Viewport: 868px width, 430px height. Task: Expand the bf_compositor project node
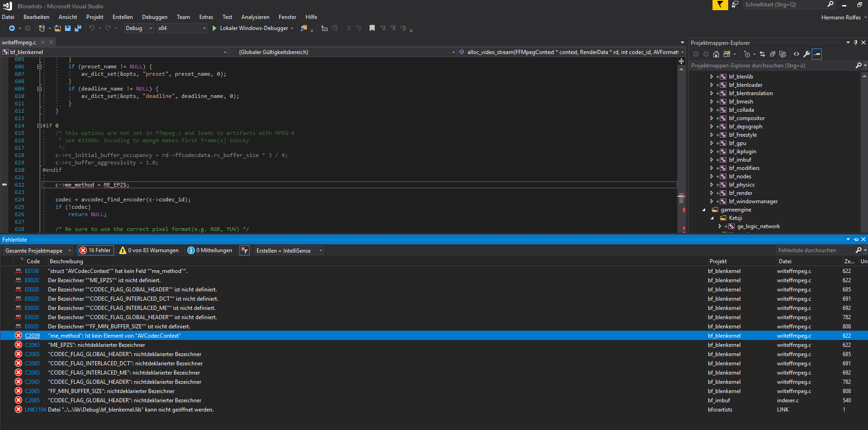712,118
